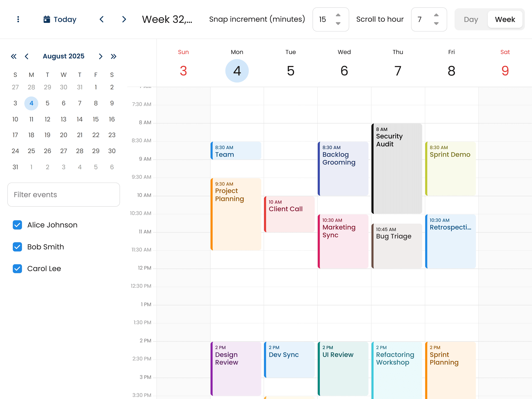
Task: Increase the Scroll to hour value
Action: click(436, 15)
